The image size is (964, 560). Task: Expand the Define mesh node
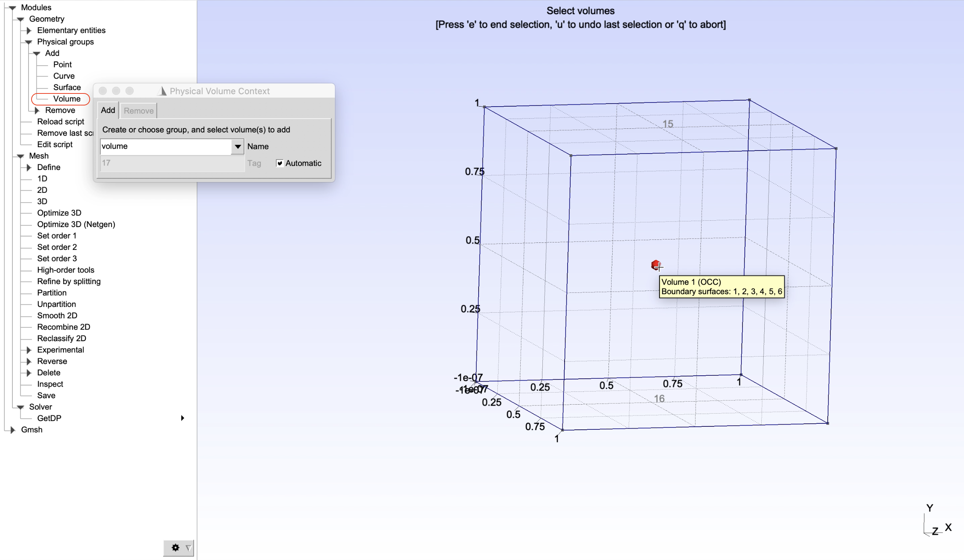click(29, 167)
